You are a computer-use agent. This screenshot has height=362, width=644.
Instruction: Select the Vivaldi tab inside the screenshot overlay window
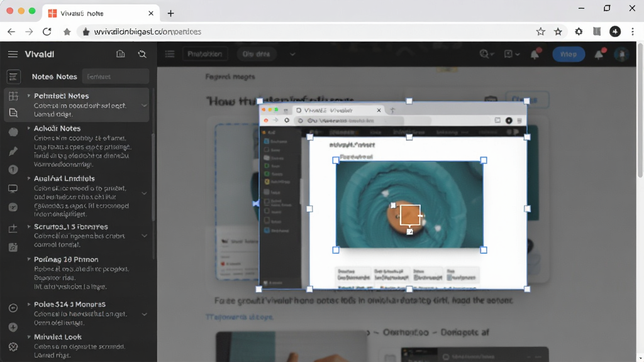[x=339, y=110]
